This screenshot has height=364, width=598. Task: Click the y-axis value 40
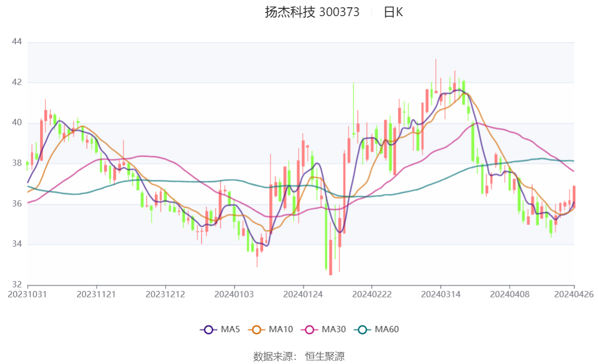[17, 123]
